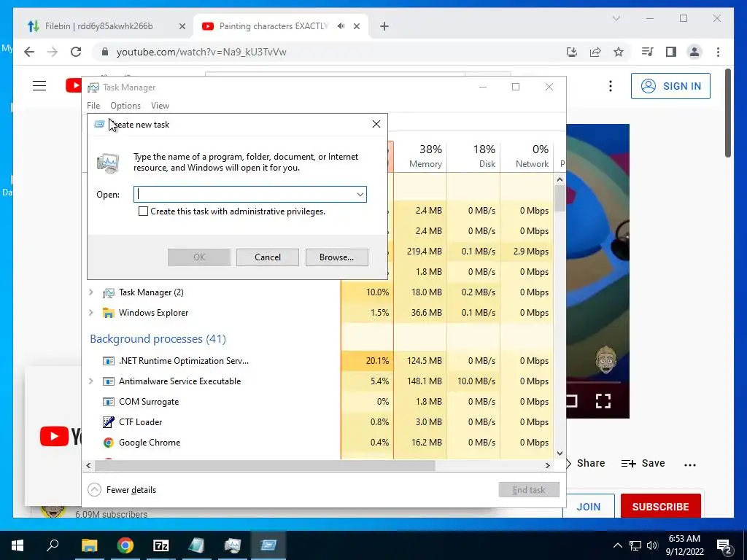
Task: Expand the Task Manager (2) row
Action: point(91,292)
